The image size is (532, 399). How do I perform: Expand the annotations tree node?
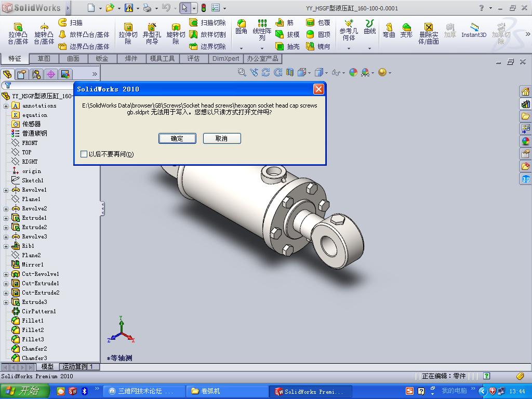tap(6, 106)
